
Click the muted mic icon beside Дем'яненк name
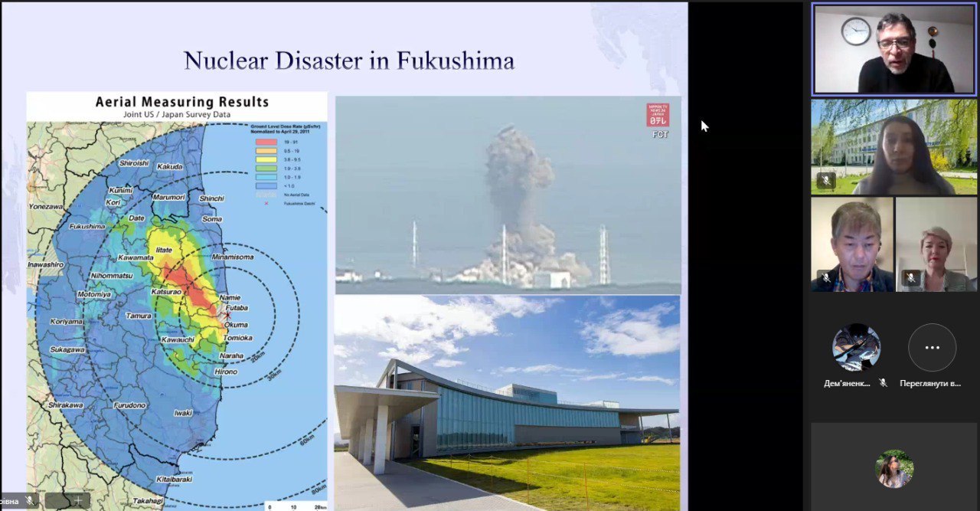tap(883, 383)
